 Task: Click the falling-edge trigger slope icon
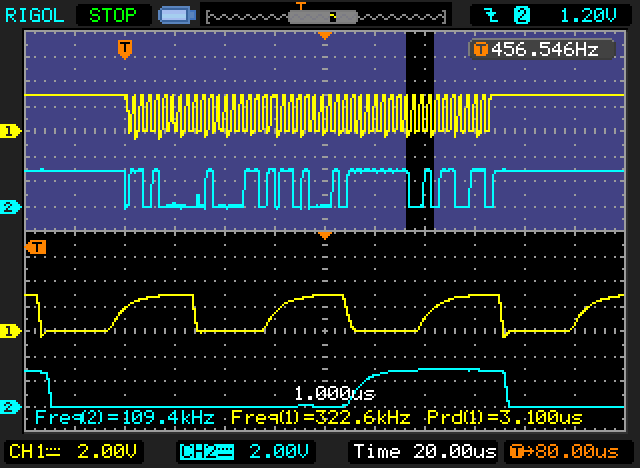point(493,16)
